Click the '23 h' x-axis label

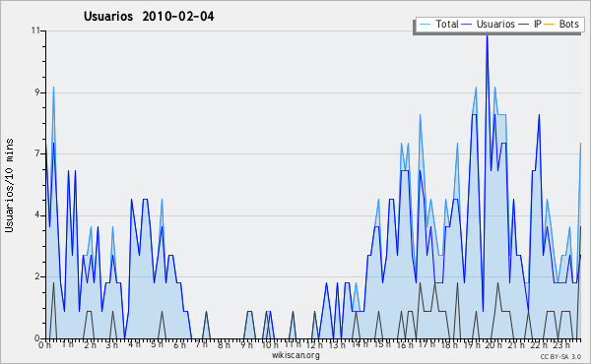pyautogui.click(x=561, y=345)
